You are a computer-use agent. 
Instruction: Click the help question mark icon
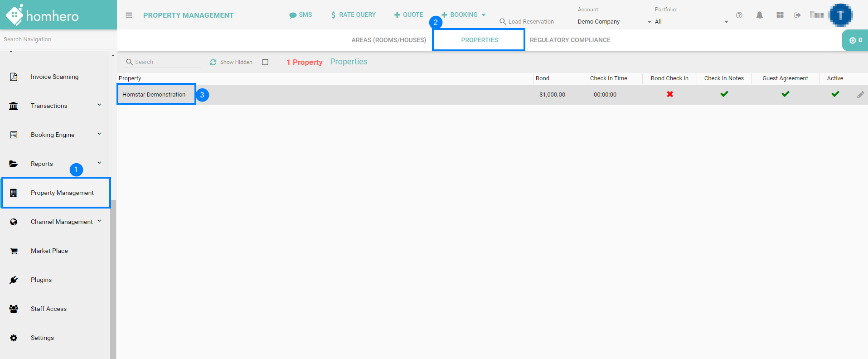click(739, 15)
